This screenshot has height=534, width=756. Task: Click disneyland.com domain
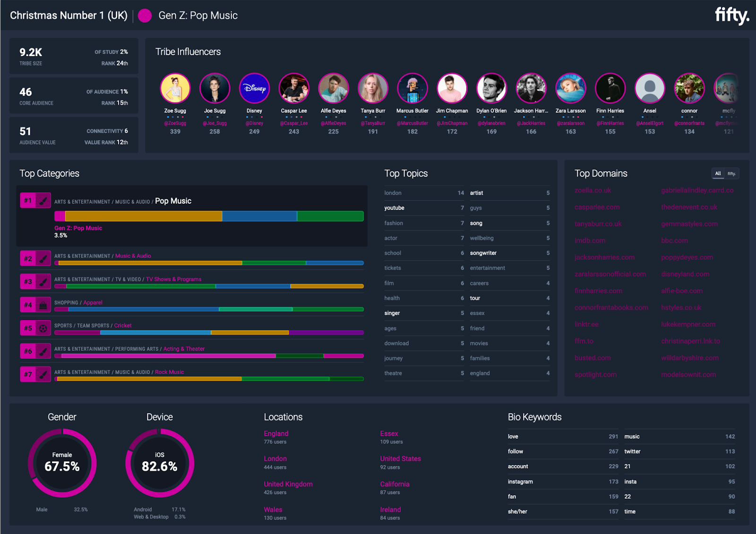point(685,274)
